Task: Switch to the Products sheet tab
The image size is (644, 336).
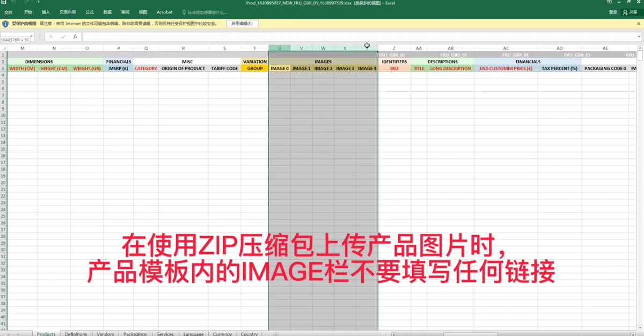Action: tap(46, 333)
